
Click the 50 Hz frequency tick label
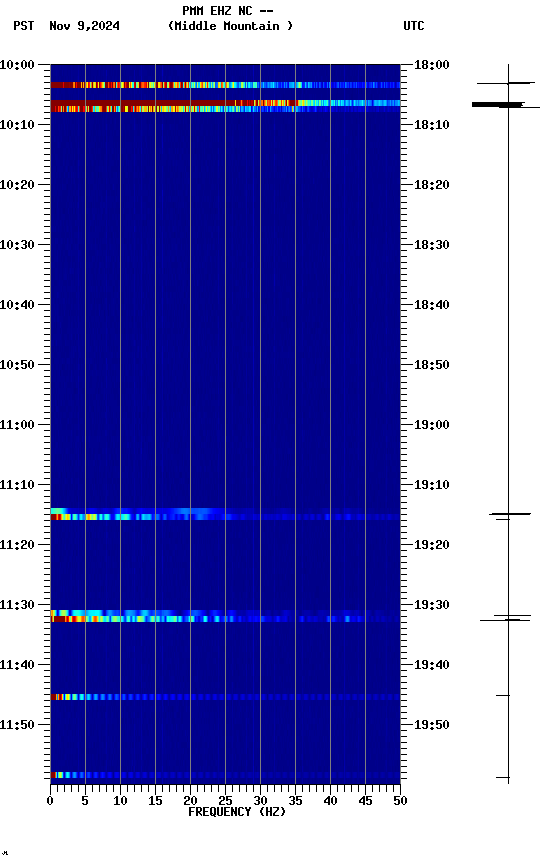[400, 801]
